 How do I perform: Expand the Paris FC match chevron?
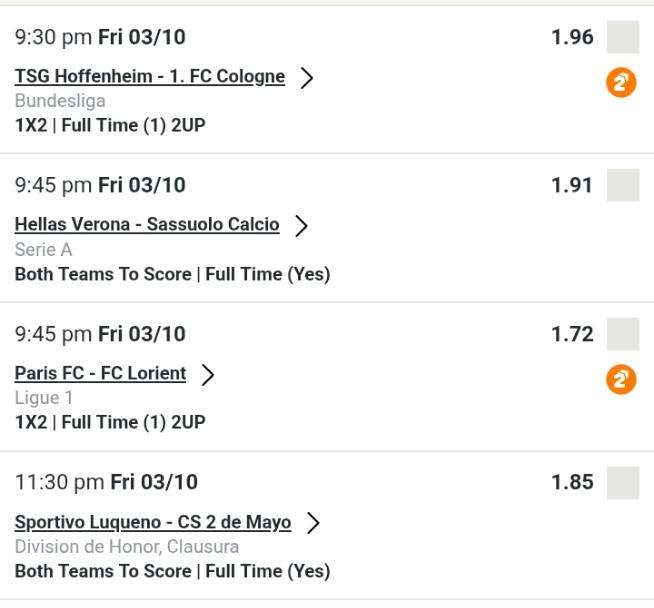tap(208, 374)
